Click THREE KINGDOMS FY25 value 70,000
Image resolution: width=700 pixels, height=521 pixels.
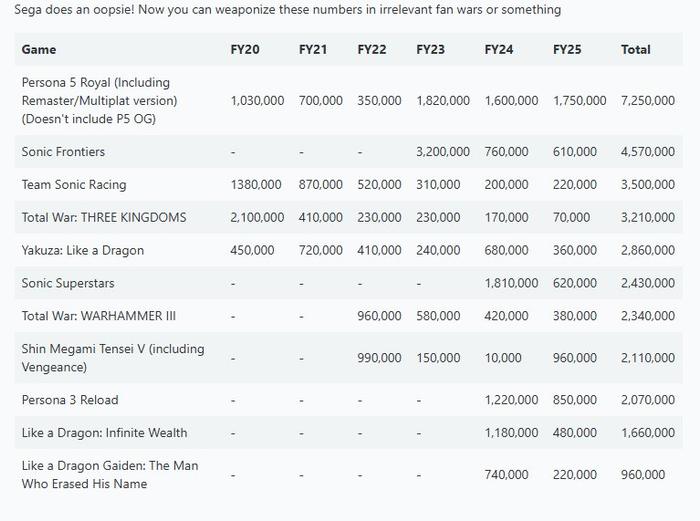pos(571,217)
